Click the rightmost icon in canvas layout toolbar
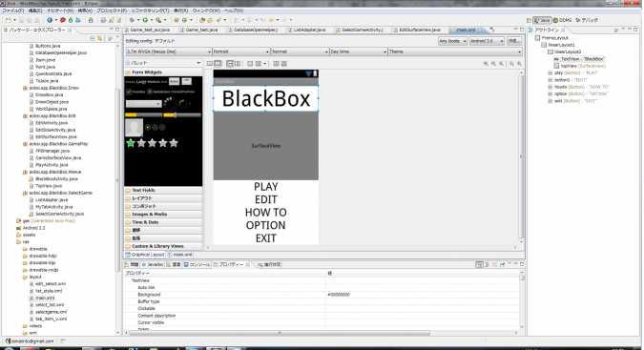Image resolution: width=644 pixels, height=350 pixels. 283,64
